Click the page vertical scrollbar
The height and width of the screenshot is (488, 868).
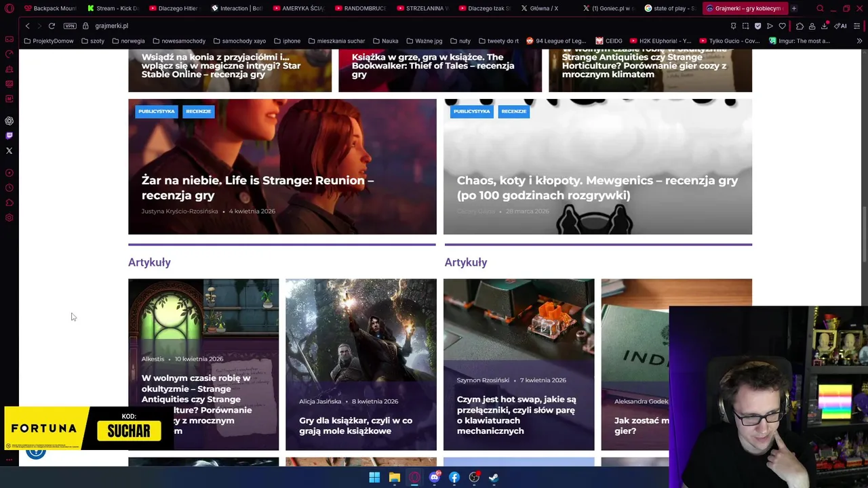(864, 234)
